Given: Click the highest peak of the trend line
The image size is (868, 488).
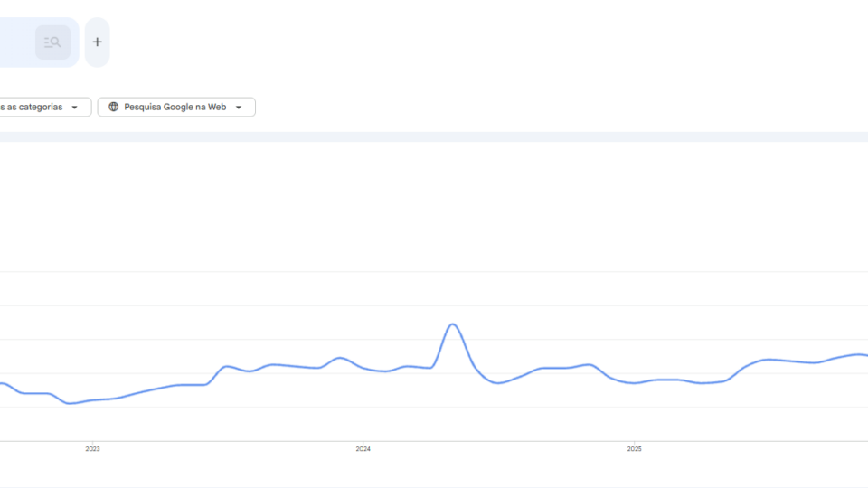Looking at the screenshot, I should click(x=453, y=324).
